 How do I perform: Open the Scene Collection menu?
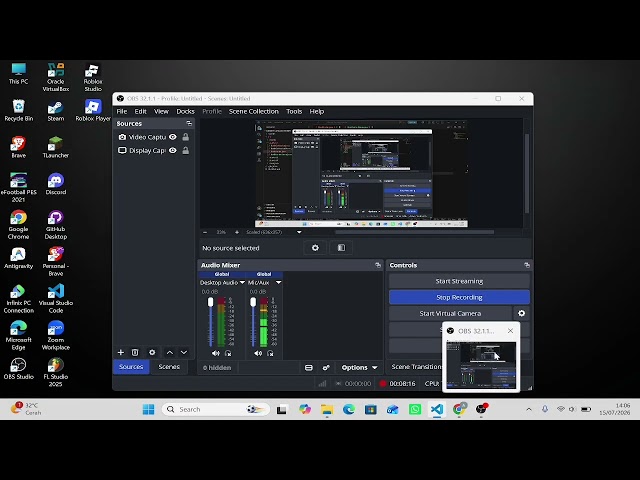pyautogui.click(x=253, y=111)
